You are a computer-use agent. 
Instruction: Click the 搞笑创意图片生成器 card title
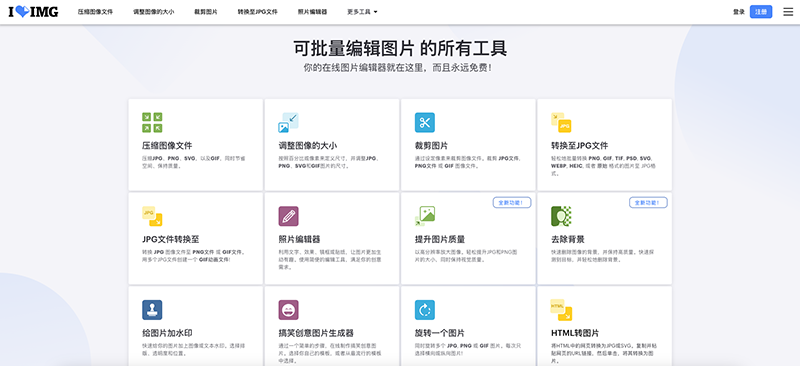pyautogui.click(x=316, y=333)
